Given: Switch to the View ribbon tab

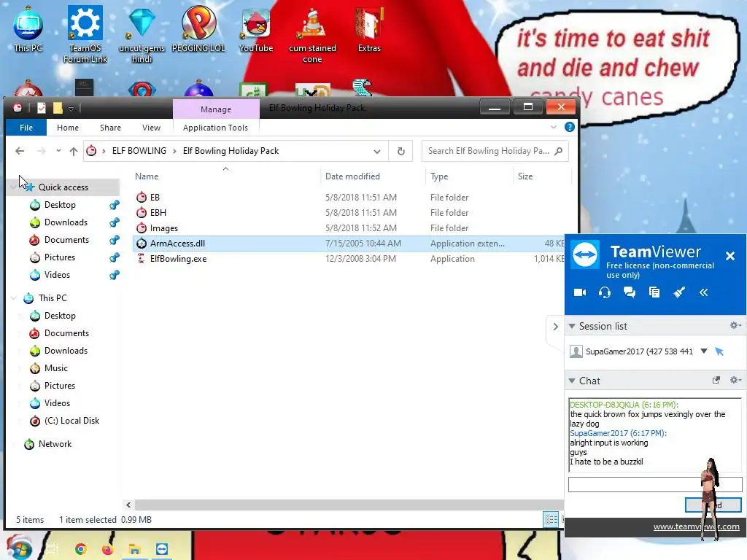Looking at the screenshot, I should [152, 128].
